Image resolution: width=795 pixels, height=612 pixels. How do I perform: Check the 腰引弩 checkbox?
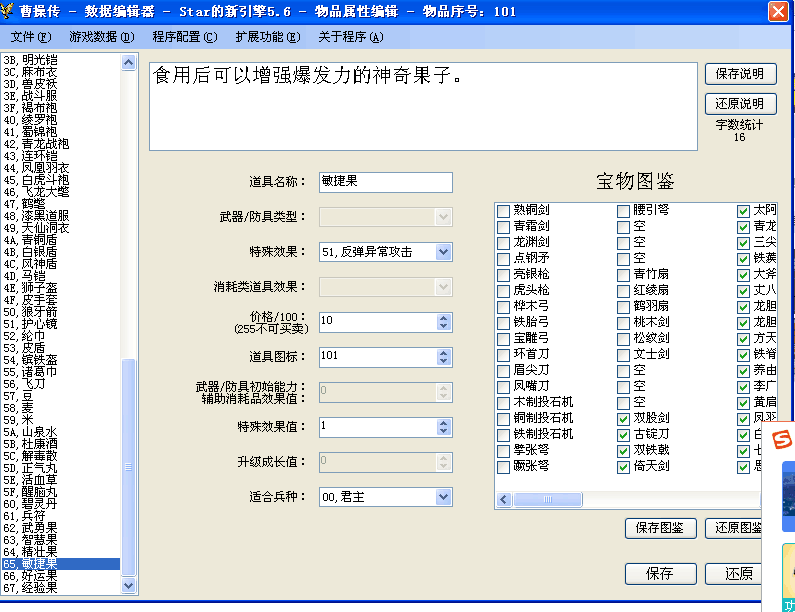[x=623, y=211]
